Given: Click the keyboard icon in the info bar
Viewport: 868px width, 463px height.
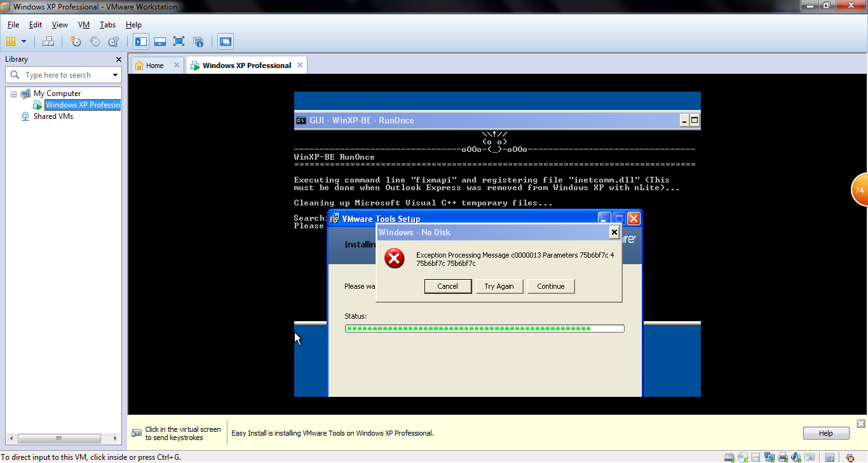Looking at the screenshot, I should (137, 433).
